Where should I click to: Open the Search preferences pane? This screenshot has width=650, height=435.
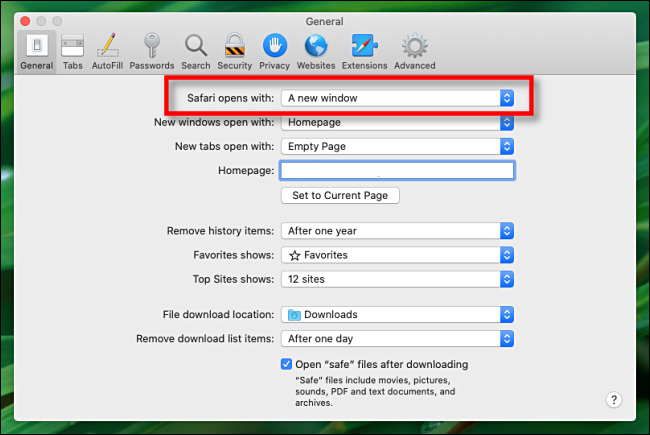pyautogui.click(x=196, y=51)
